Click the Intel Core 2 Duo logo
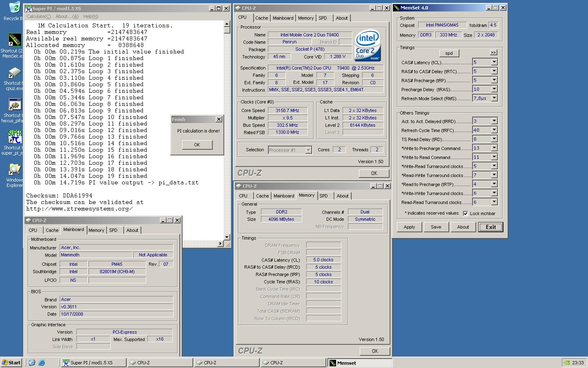This screenshot has height=368, width=588. 367,45
